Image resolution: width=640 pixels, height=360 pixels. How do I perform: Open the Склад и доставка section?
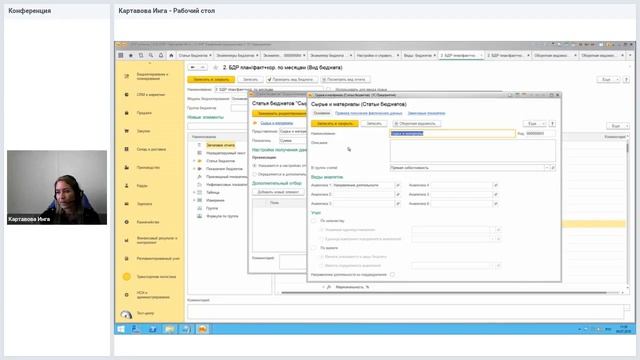point(151,149)
